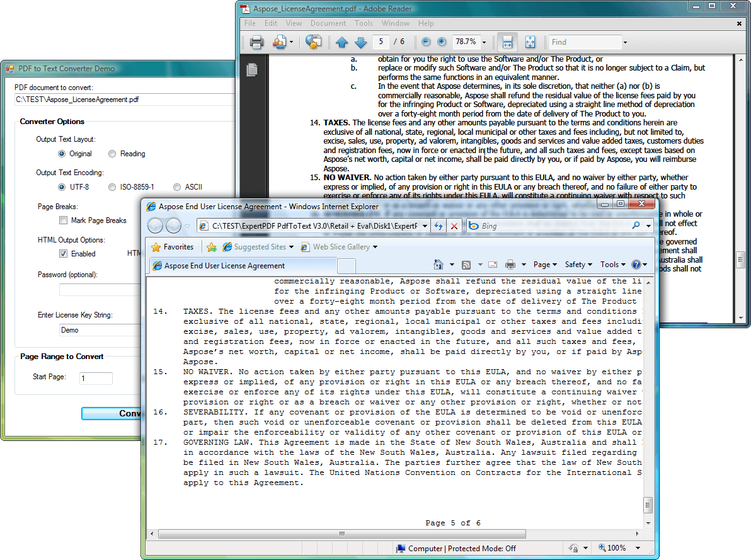Image resolution: width=751 pixels, height=560 pixels.
Task: Zoom in with the plus button in Adobe Reader
Action: pyautogui.click(x=442, y=42)
